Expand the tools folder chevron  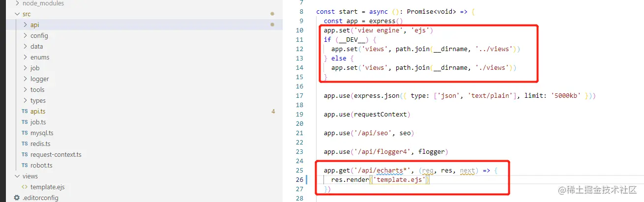coord(26,89)
